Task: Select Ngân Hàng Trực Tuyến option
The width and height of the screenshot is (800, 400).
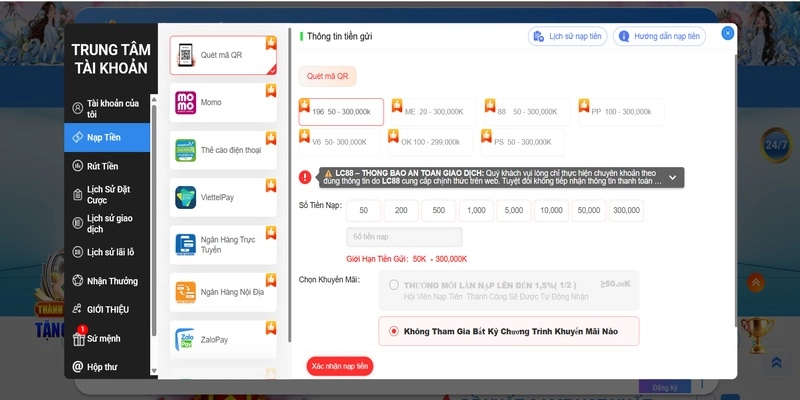Action: (x=223, y=245)
